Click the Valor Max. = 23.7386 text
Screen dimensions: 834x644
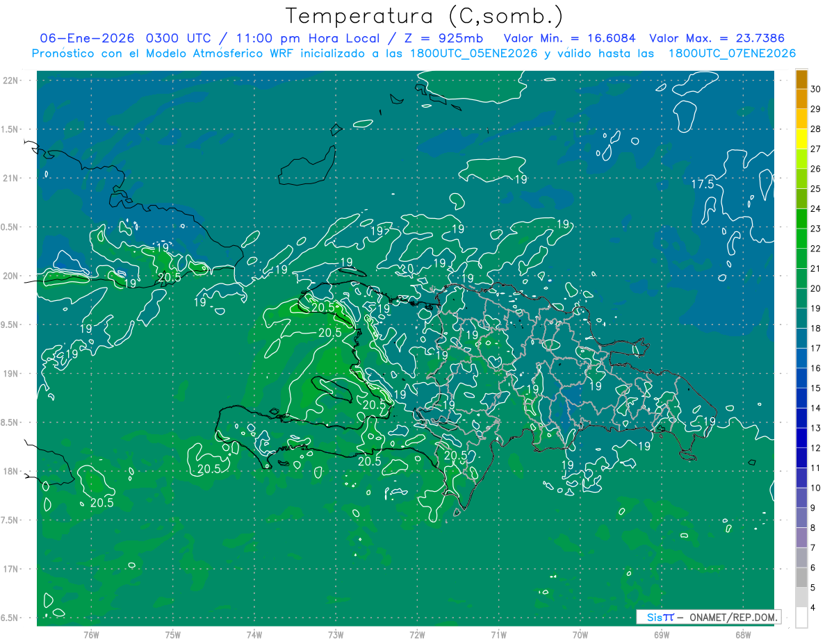coord(719,38)
